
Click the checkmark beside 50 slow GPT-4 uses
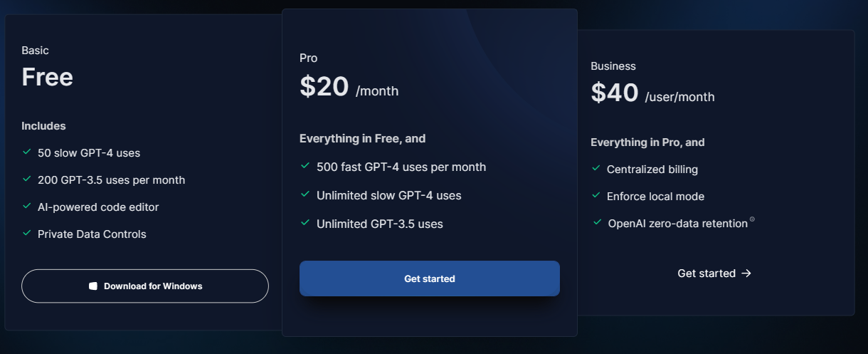(27, 152)
